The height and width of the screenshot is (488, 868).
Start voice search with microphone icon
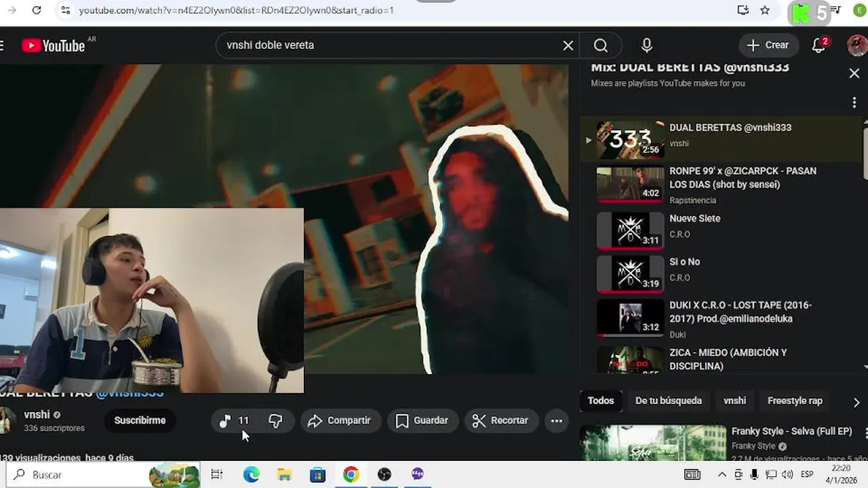[647, 45]
